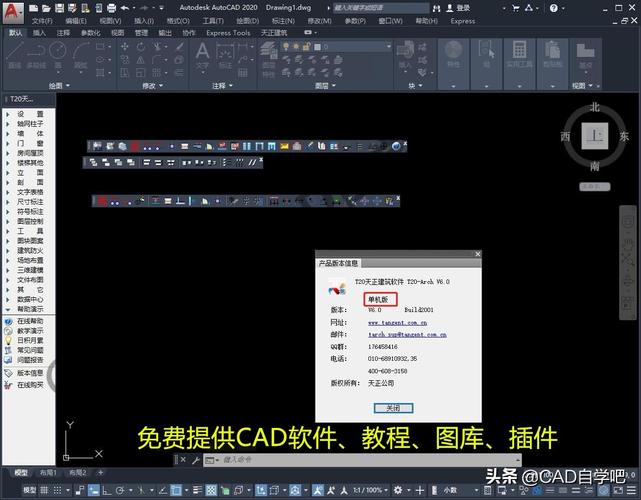Toggle lineweight display in status bar
Viewport: 641px width, 500px height.
point(198,490)
